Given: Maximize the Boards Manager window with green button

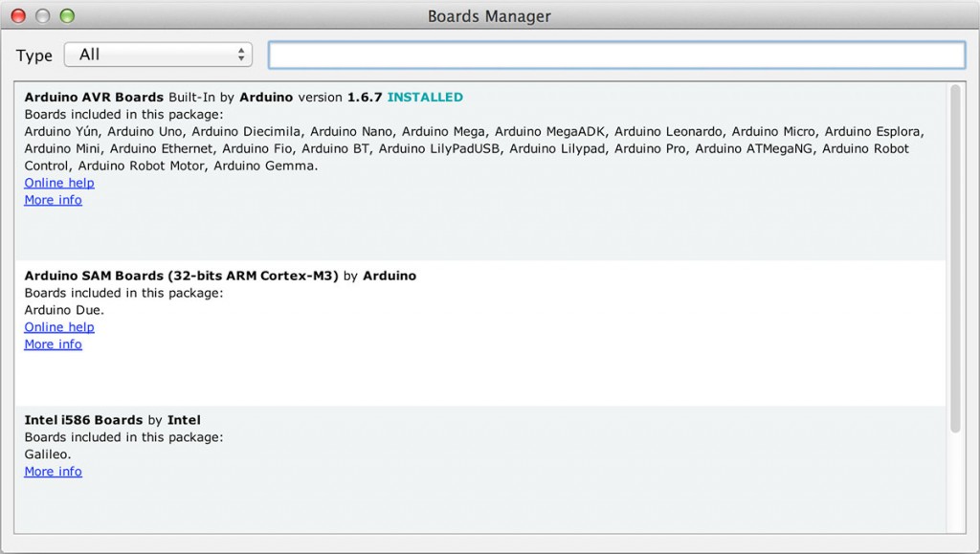Looking at the screenshot, I should [x=67, y=16].
